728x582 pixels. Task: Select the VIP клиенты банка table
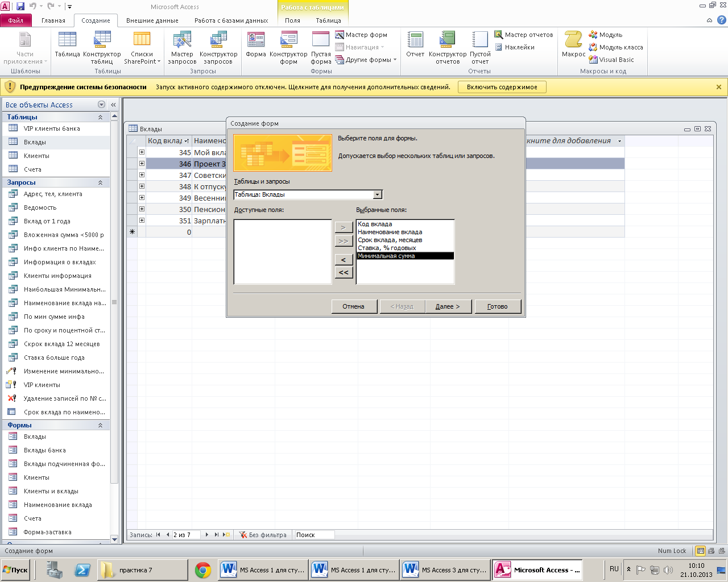[x=56, y=128]
